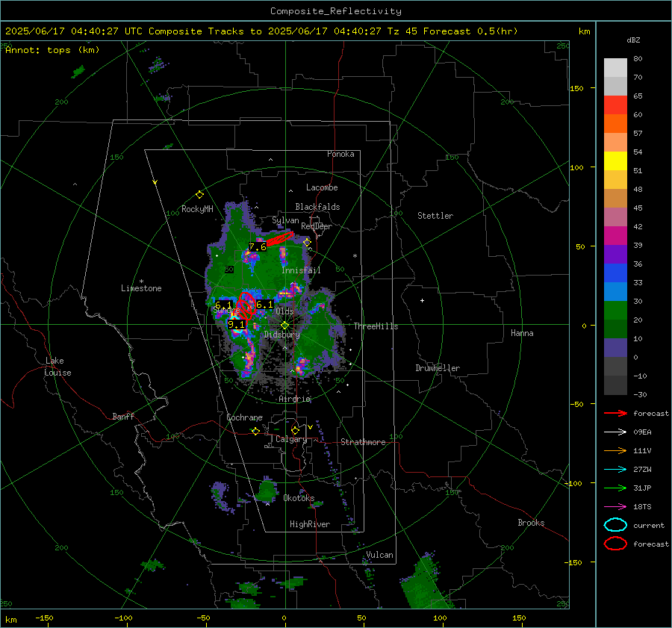Click the yellow diamond radar marker above Didsbury
The height and width of the screenshot is (628, 672).
(284, 326)
